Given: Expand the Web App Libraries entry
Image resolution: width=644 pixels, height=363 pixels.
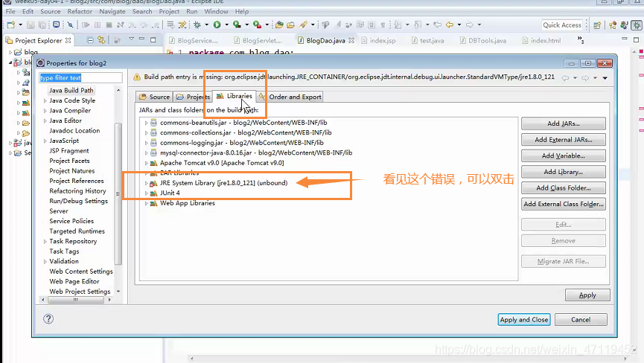Looking at the screenshot, I should pos(146,203).
